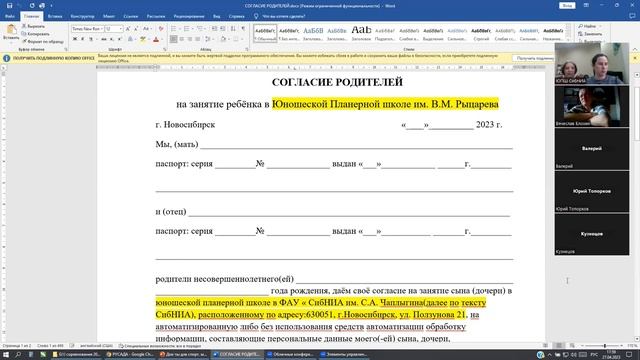
Task: Expand the styles gallery list
Action: 568,40
